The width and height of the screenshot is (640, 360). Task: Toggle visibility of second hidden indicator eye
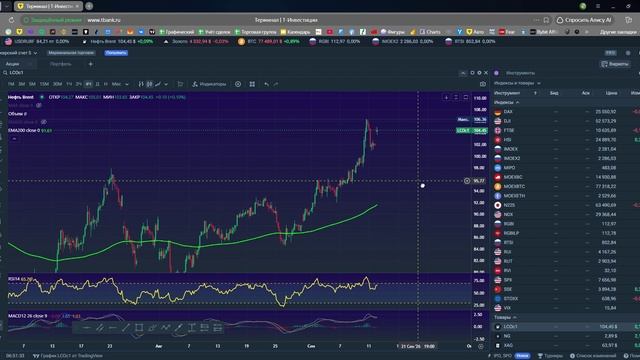click(44, 122)
